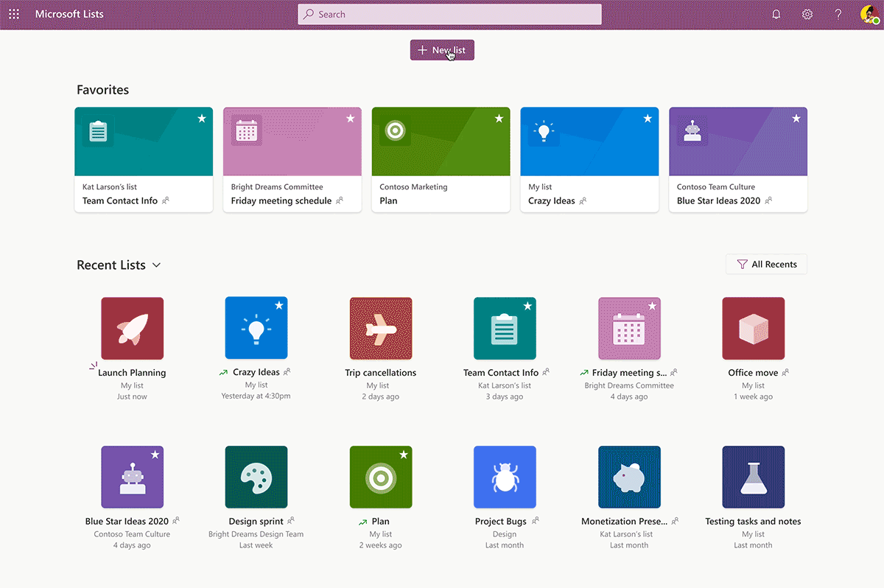Viewport: 884px width, 588px height.
Task: Open the Testing tasks flask icon
Action: click(754, 477)
